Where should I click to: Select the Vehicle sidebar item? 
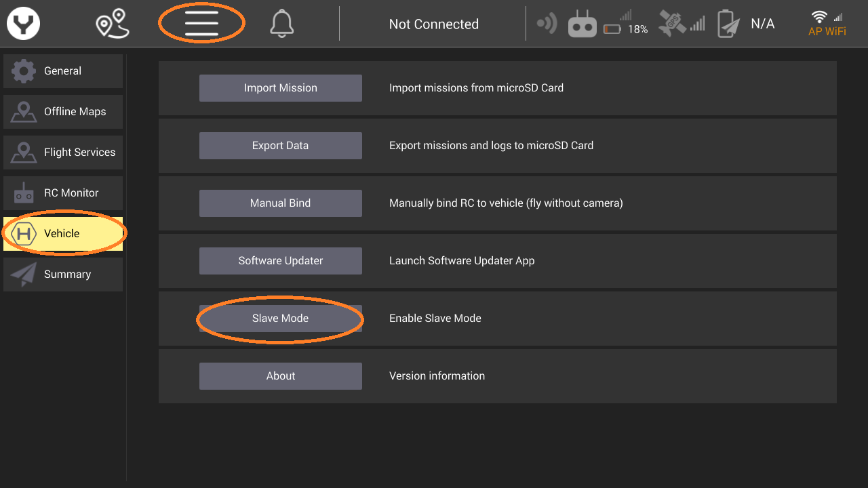click(63, 234)
